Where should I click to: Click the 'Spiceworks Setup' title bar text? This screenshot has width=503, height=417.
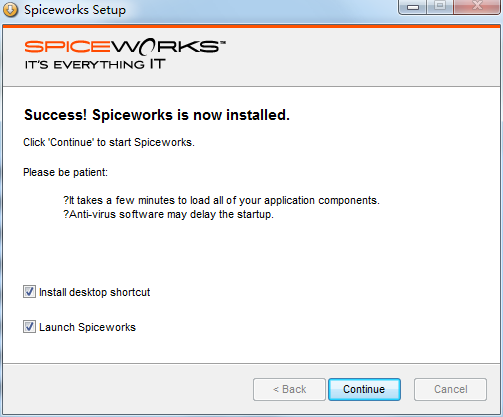(x=75, y=10)
